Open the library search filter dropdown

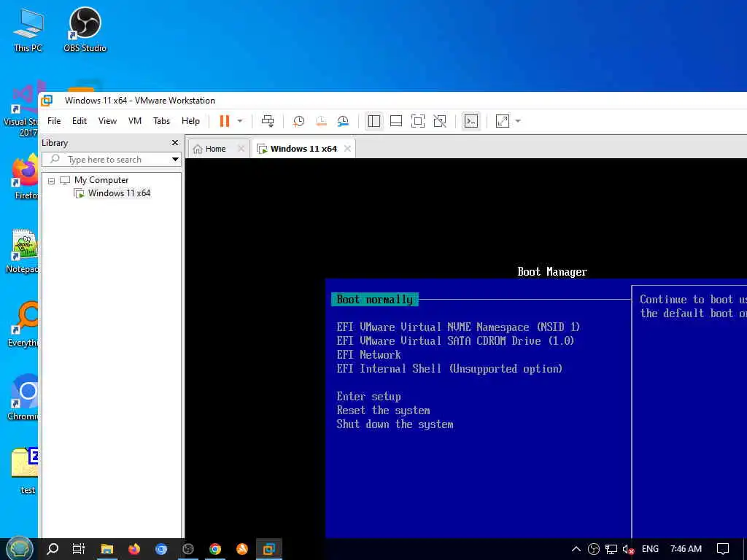pyautogui.click(x=175, y=160)
